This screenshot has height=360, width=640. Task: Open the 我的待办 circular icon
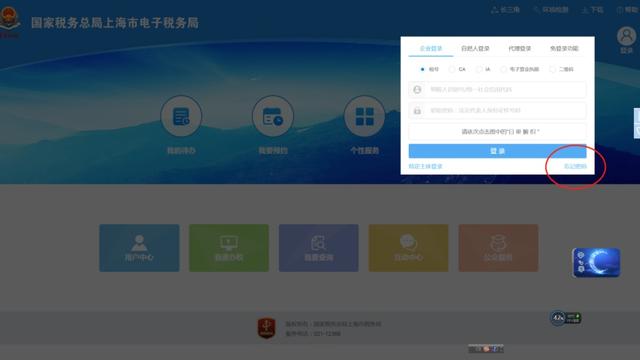pyautogui.click(x=181, y=116)
